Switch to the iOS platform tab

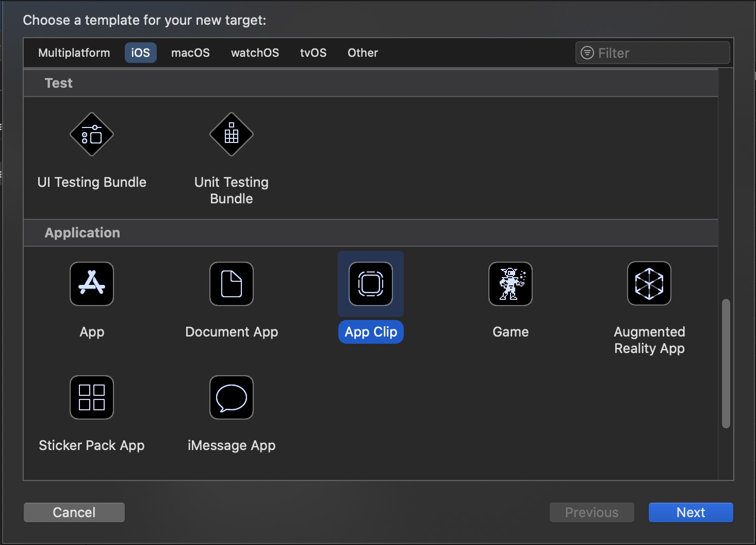coord(140,53)
